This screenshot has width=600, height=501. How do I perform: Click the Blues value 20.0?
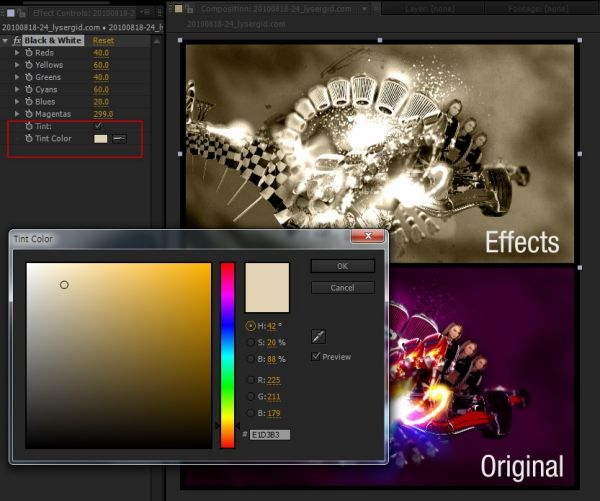(101, 102)
